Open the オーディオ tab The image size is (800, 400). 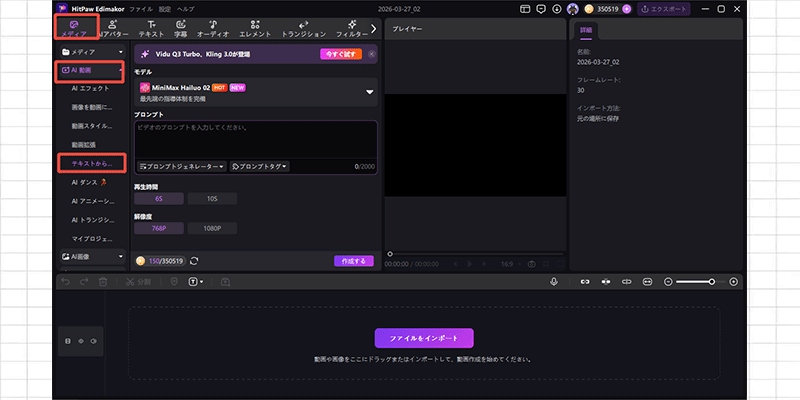point(213,29)
